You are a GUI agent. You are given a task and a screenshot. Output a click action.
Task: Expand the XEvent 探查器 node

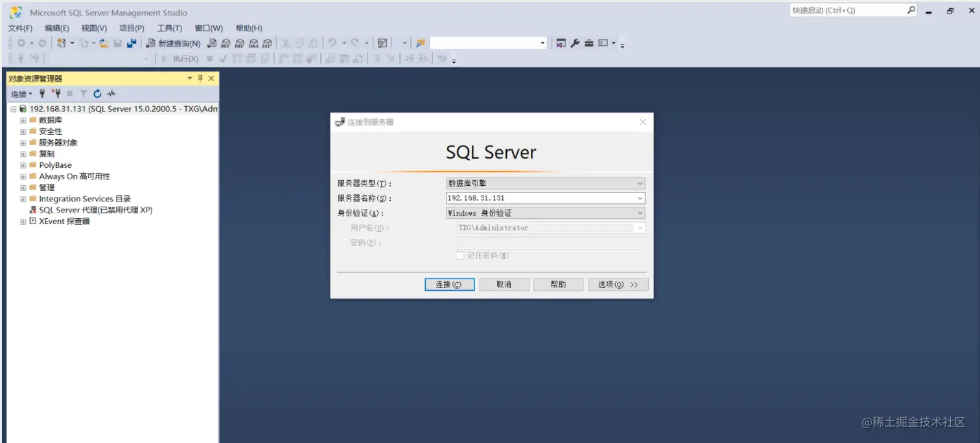(23, 221)
